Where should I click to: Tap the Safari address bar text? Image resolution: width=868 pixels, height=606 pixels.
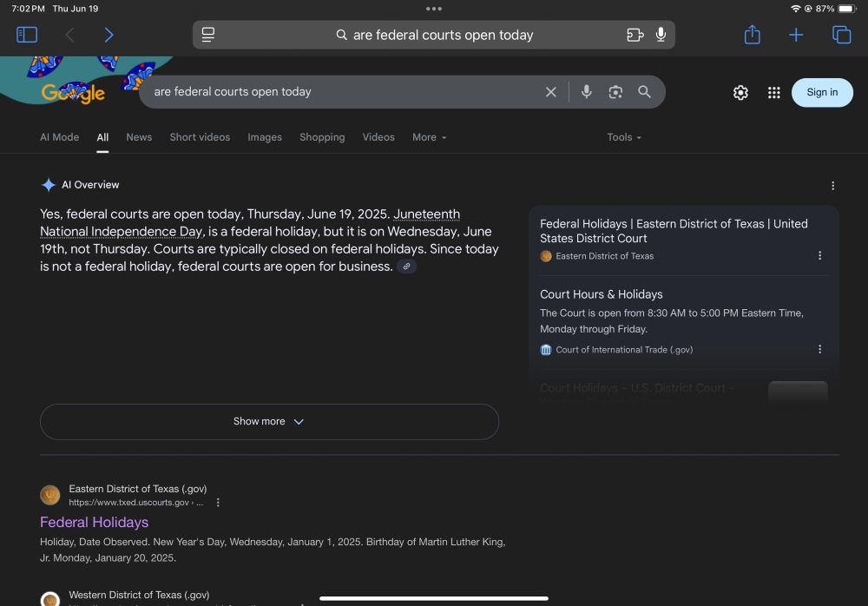(x=443, y=35)
